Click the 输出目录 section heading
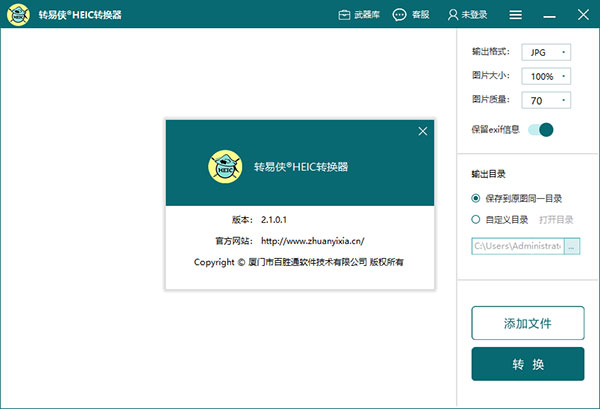 coord(488,174)
